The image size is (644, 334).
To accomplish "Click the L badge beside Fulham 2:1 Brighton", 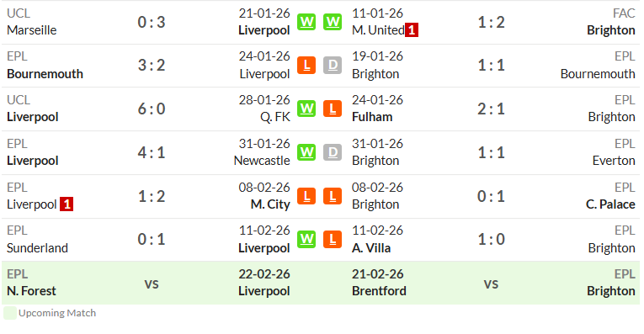I will (333, 109).
